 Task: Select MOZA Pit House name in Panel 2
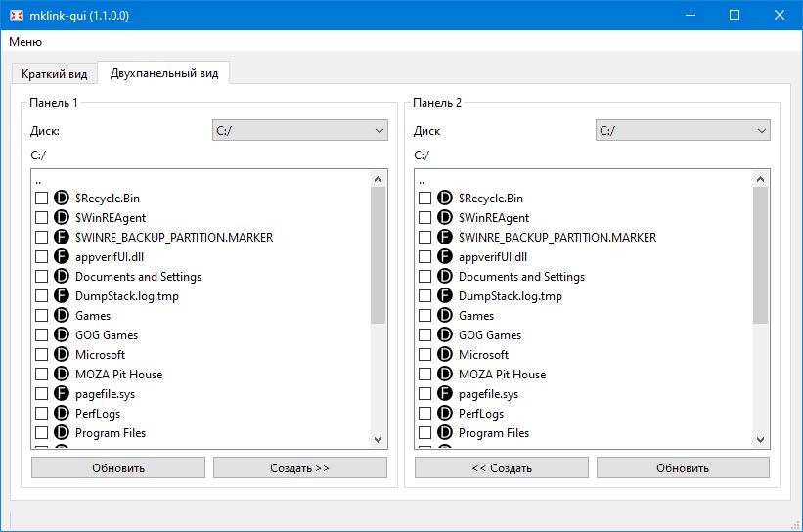[502, 375]
